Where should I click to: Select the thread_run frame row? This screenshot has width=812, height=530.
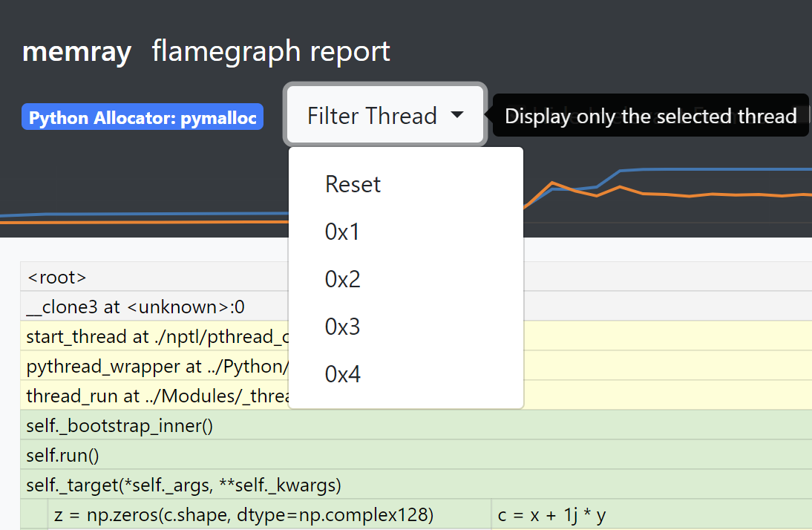[x=148, y=396]
